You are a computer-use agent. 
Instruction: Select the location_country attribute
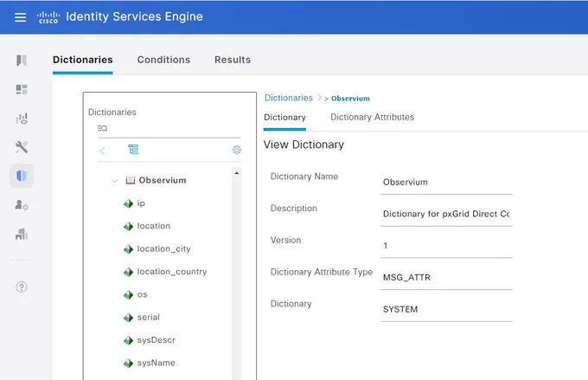[172, 272]
